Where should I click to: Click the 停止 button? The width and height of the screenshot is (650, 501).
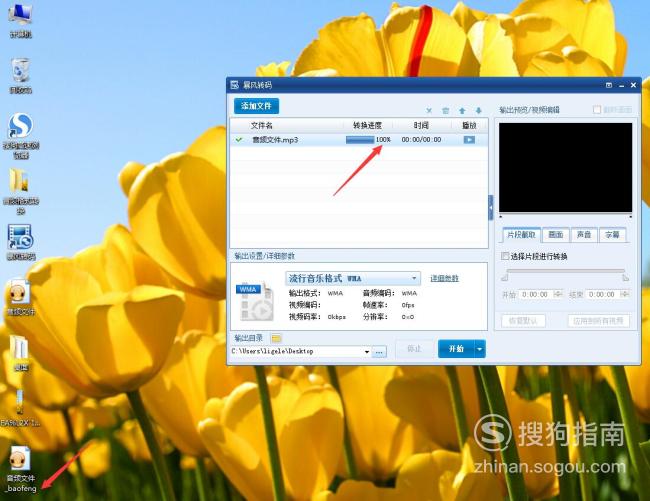coord(414,349)
